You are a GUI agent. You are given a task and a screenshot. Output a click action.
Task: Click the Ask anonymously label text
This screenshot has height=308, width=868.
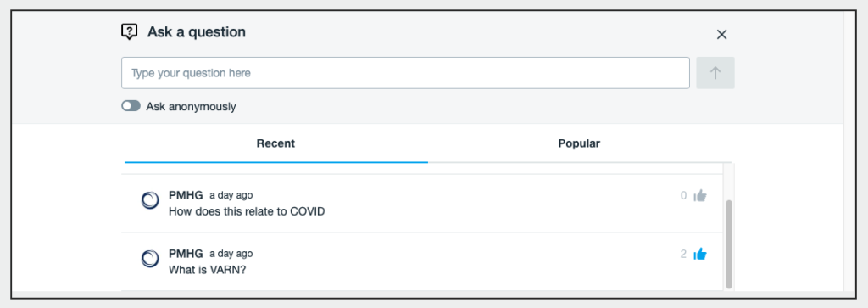191,106
